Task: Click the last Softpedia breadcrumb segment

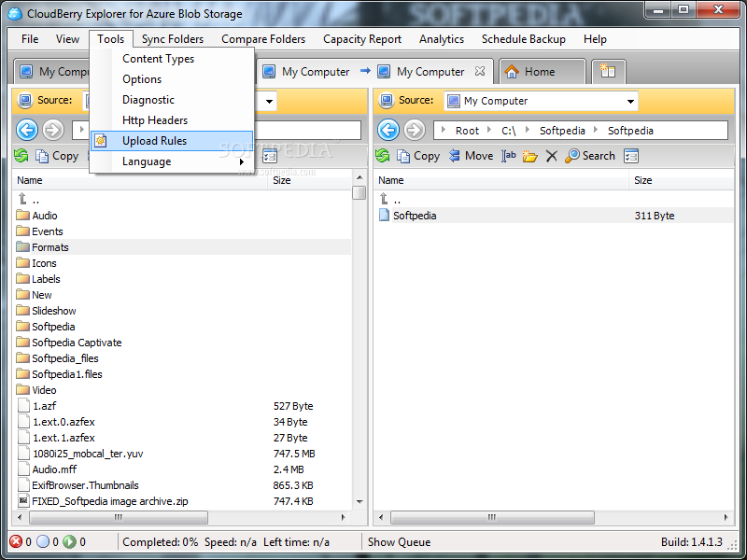Action: 630,131
